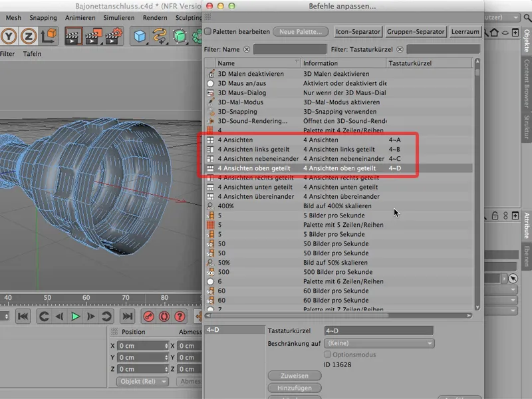Add a cube primitive object
Screen dimensions: 532x399
coord(140,36)
